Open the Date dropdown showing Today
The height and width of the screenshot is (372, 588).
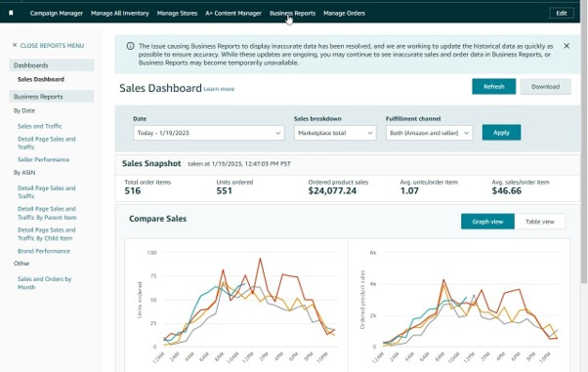(209, 133)
